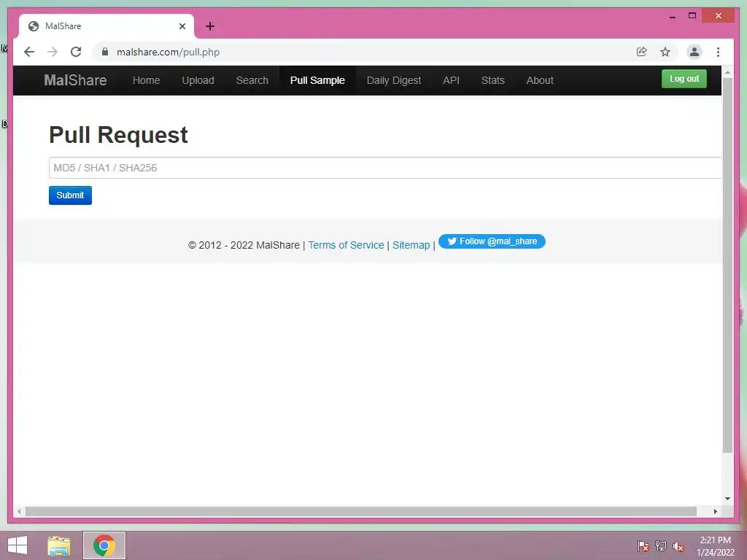The width and height of the screenshot is (747, 560).
Task: Click the browser forward arrow
Action: point(53,52)
